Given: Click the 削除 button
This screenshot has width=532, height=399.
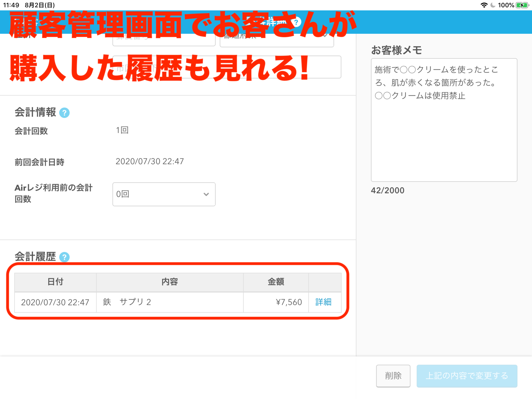Looking at the screenshot, I should tap(393, 376).
